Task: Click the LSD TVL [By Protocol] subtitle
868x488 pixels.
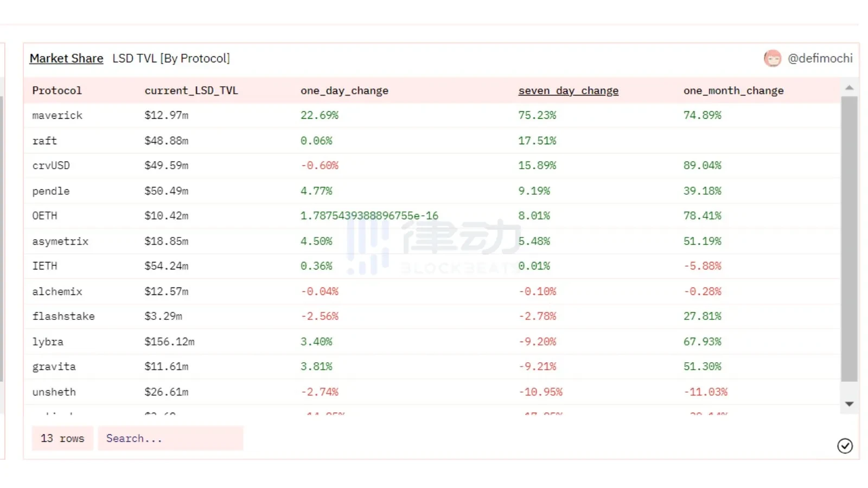Action: pyautogui.click(x=171, y=58)
